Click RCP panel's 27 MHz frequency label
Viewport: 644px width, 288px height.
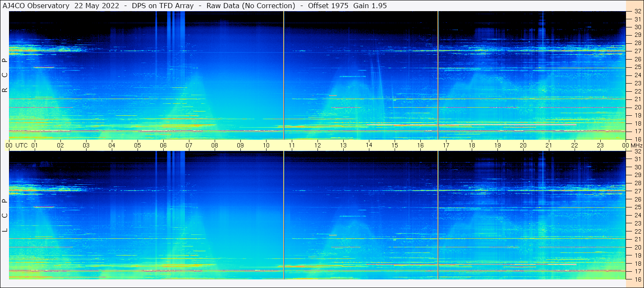click(x=638, y=51)
